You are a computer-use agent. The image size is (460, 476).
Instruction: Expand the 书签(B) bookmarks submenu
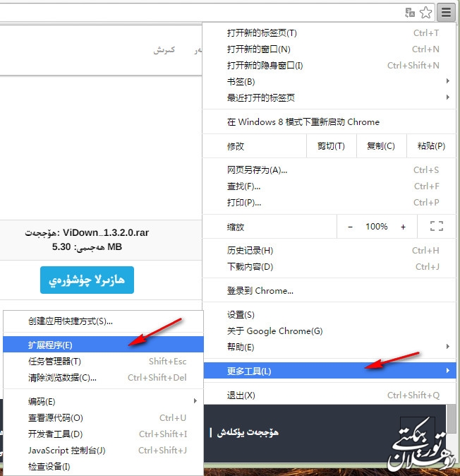[329, 82]
